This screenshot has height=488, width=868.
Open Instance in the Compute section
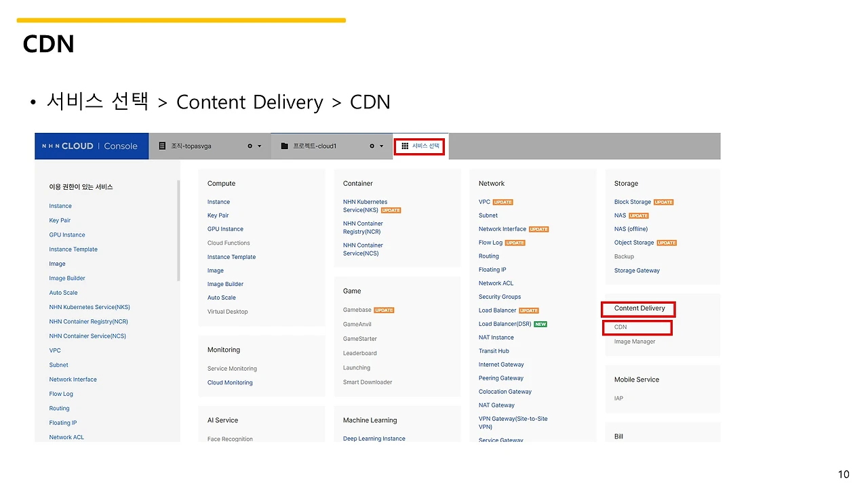click(218, 202)
